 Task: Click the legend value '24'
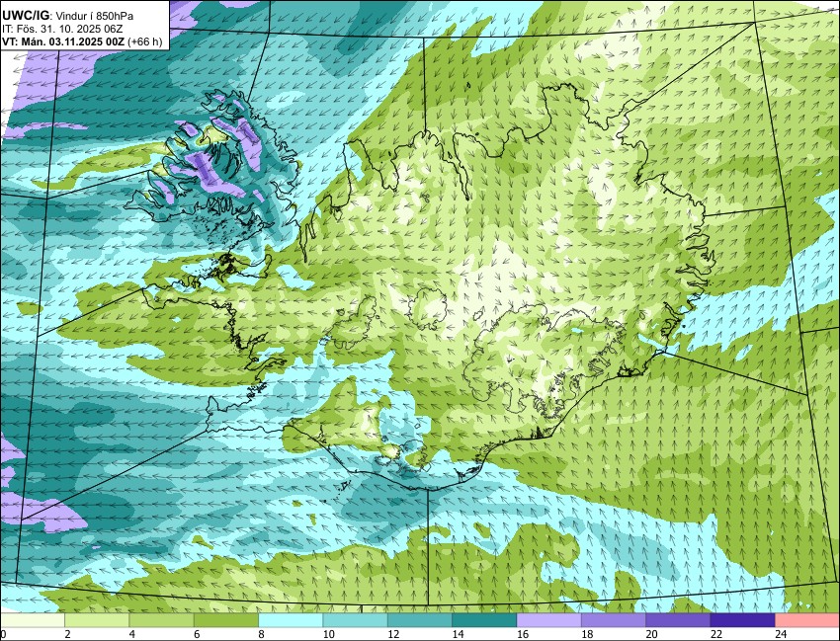[781, 634]
